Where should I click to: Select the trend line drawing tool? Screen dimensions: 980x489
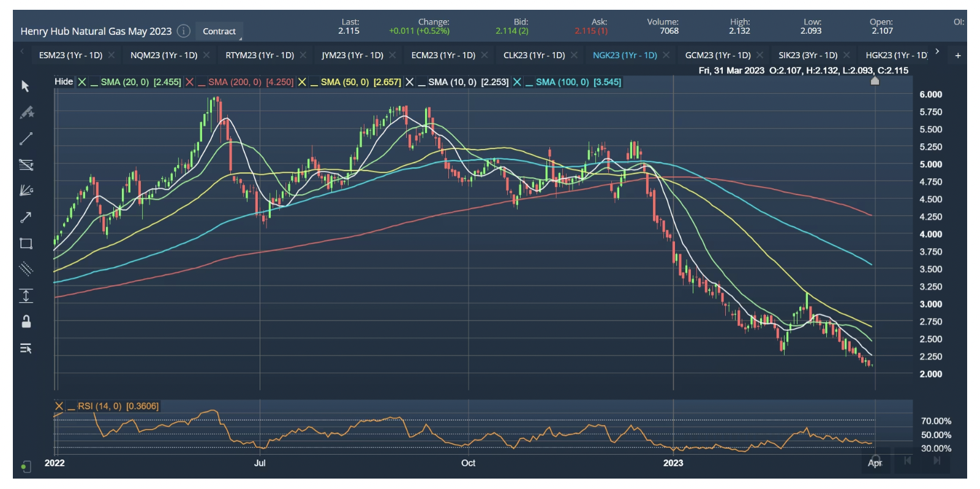pos(26,139)
